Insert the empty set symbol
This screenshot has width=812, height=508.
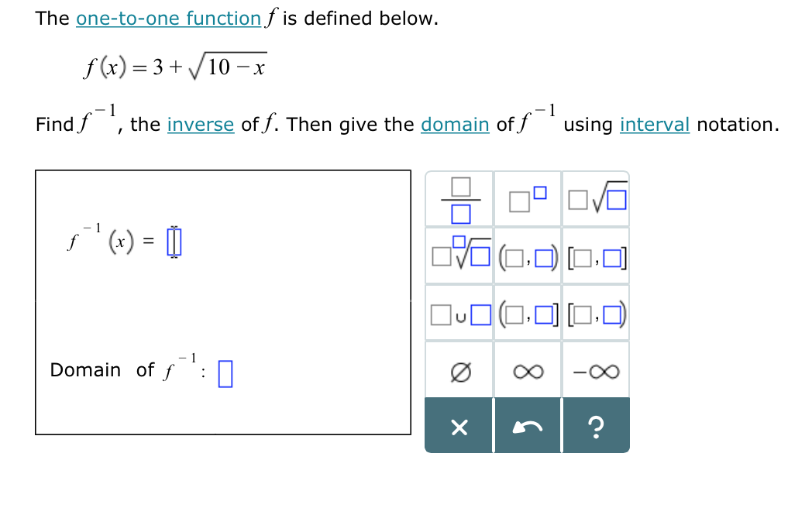point(459,372)
